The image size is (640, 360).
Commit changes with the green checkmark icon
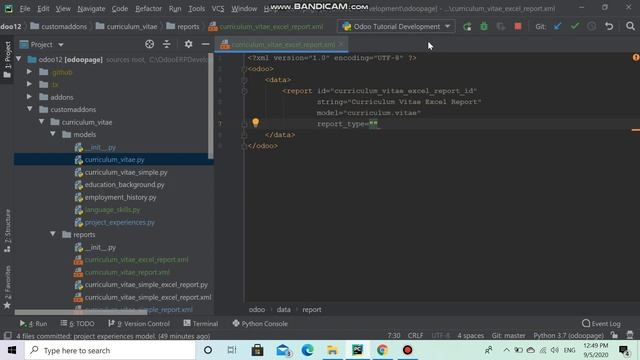575,27
